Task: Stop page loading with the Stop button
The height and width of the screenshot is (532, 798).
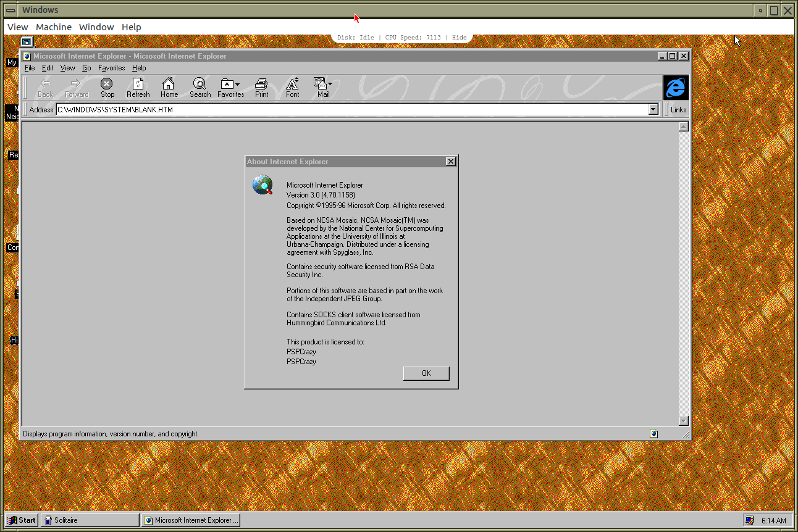Action: coord(107,88)
